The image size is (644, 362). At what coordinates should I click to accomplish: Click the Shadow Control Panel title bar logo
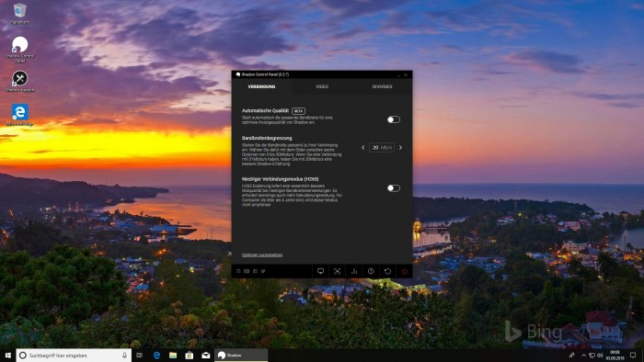point(238,74)
